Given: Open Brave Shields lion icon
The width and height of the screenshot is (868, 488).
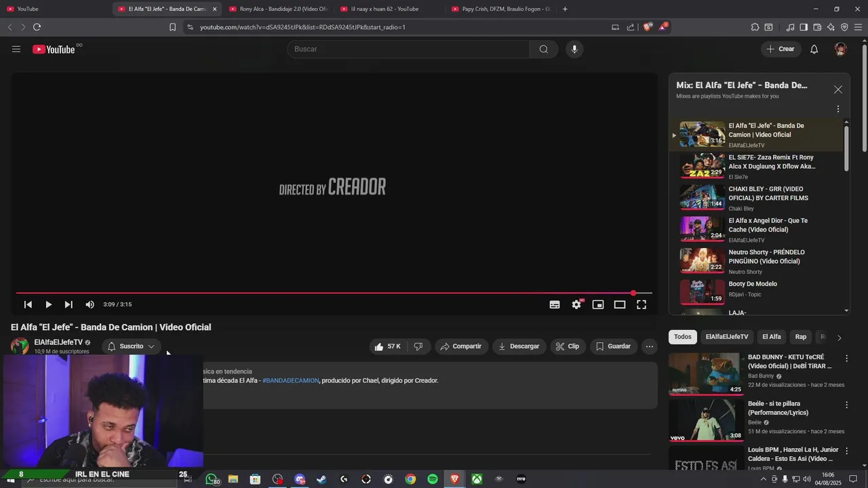Looking at the screenshot, I should [x=648, y=27].
